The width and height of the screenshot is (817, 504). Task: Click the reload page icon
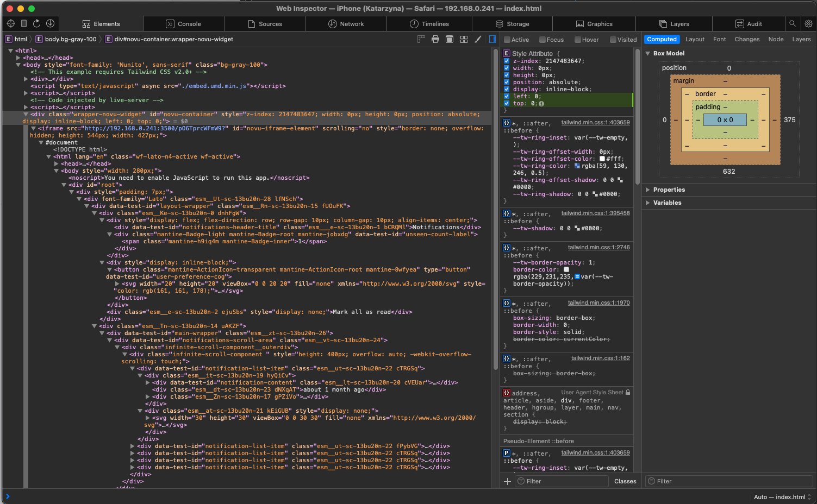[36, 23]
